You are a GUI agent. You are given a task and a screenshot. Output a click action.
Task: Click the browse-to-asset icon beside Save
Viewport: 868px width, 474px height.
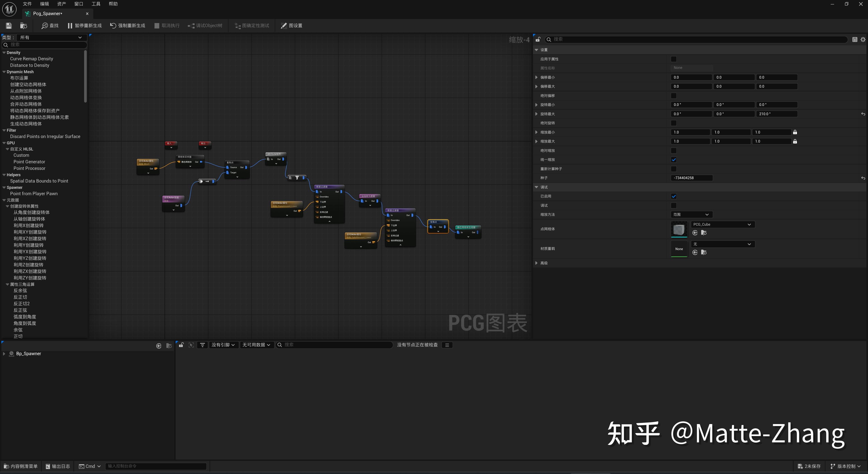24,26
